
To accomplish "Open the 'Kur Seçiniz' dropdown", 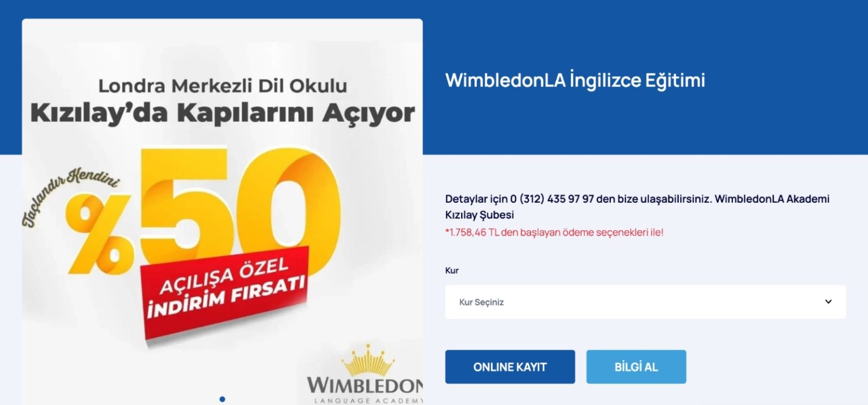I will (645, 302).
